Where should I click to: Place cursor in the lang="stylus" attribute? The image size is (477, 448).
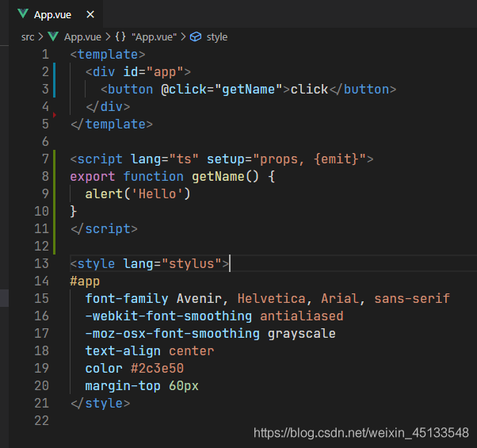tap(173, 264)
